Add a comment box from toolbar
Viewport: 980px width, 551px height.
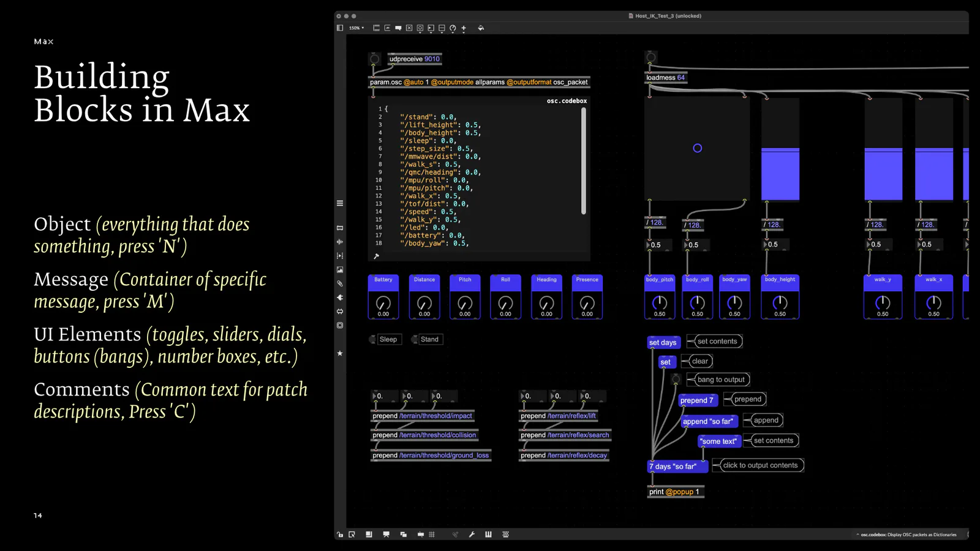tap(398, 28)
